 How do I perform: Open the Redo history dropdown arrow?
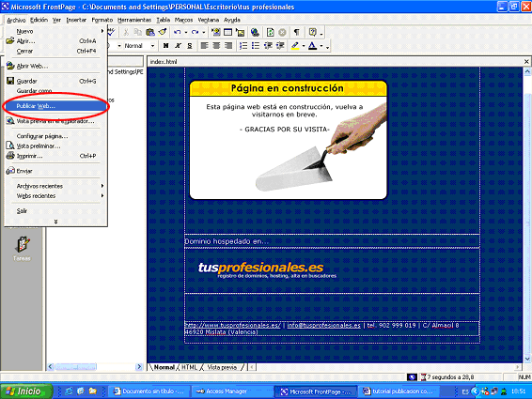coord(204,33)
